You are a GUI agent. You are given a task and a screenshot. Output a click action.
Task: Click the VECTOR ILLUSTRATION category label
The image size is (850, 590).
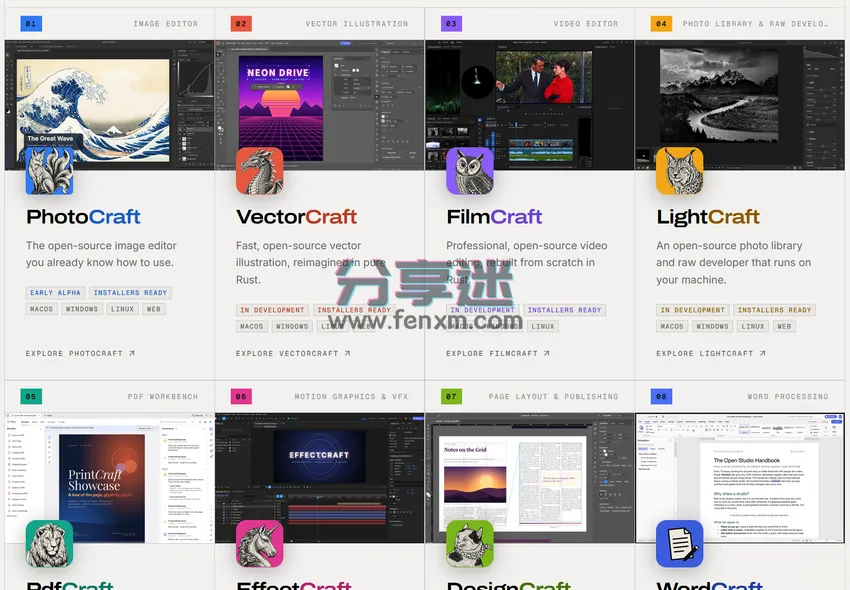(x=357, y=24)
